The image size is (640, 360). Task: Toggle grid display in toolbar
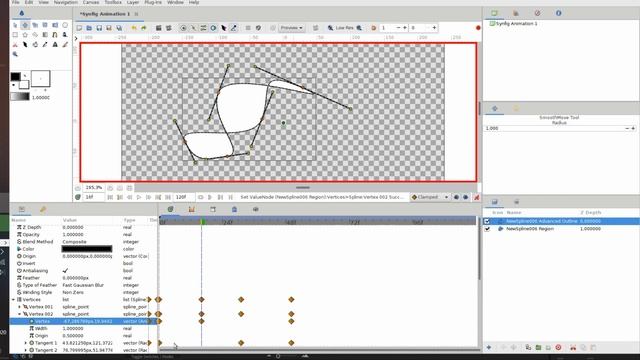tap(248, 28)
